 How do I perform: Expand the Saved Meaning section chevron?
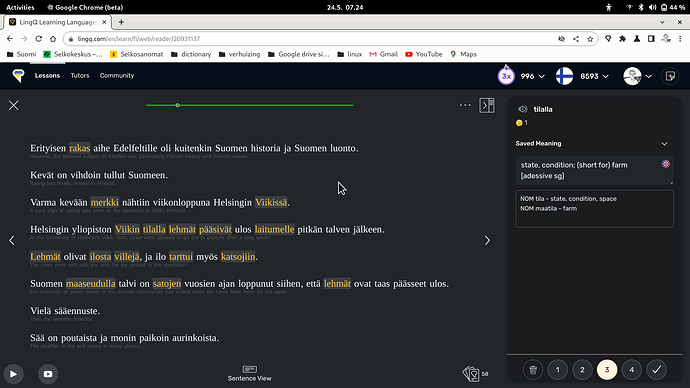coord(664,143)
